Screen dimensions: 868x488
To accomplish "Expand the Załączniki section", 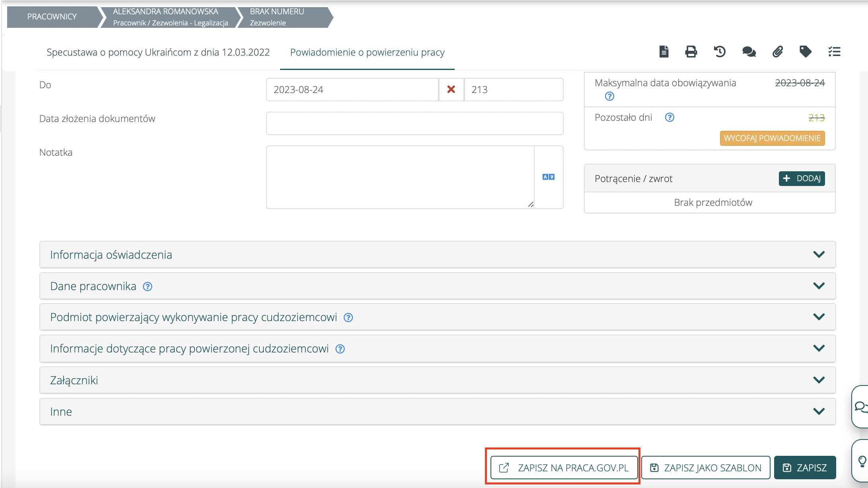I will (x=438, y=380).
